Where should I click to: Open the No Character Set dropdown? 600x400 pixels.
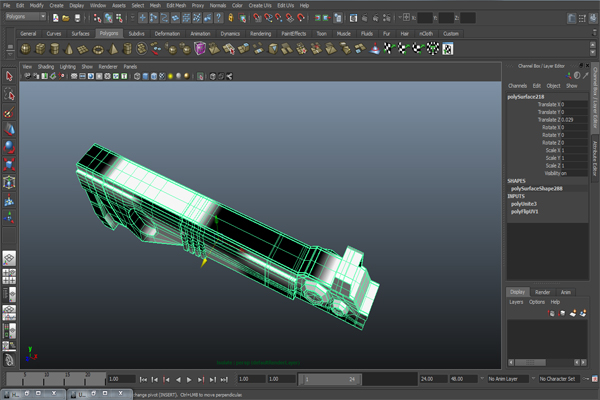pos(559,379)
